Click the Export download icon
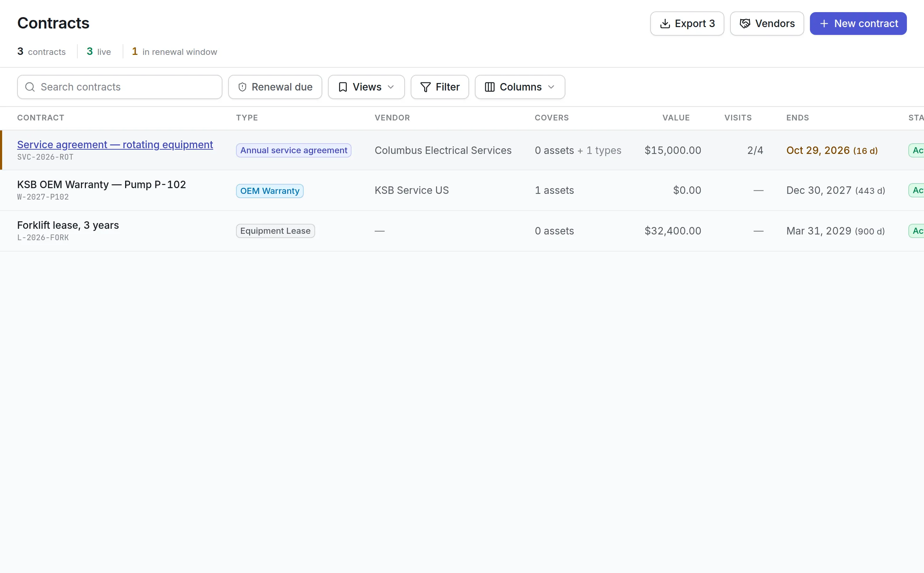This screenshot has width=924, height=573. tap(665, 24)
